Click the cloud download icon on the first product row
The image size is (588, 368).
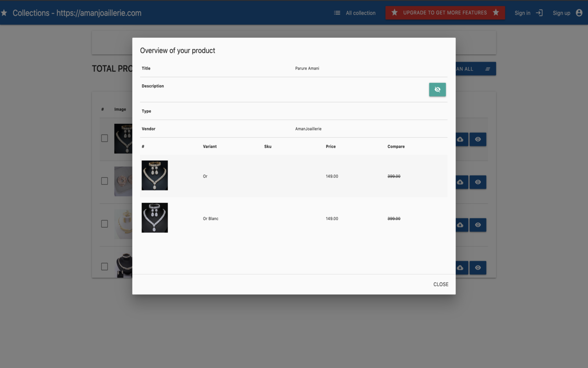coord(461,139)
